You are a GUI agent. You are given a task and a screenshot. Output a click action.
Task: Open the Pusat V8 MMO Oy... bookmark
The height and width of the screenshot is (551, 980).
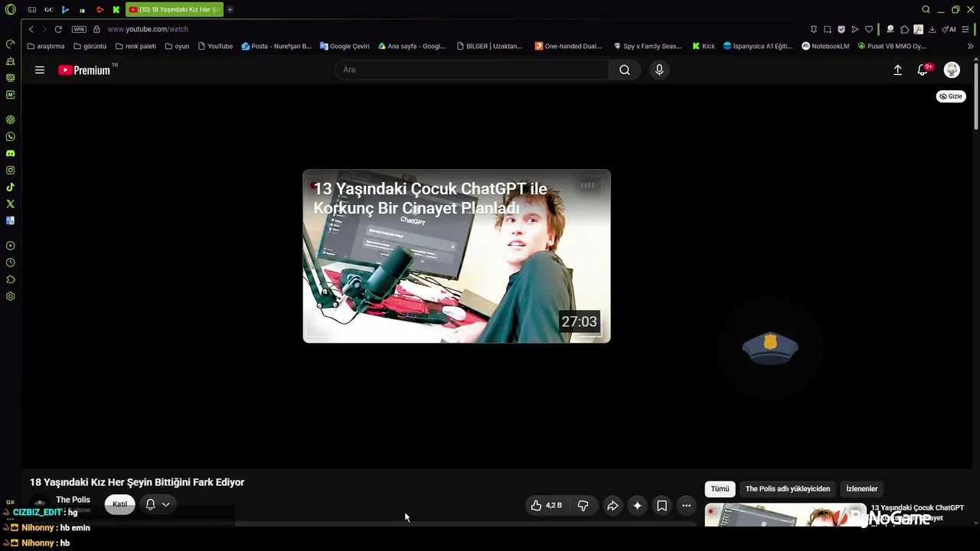tap(892, 46)
